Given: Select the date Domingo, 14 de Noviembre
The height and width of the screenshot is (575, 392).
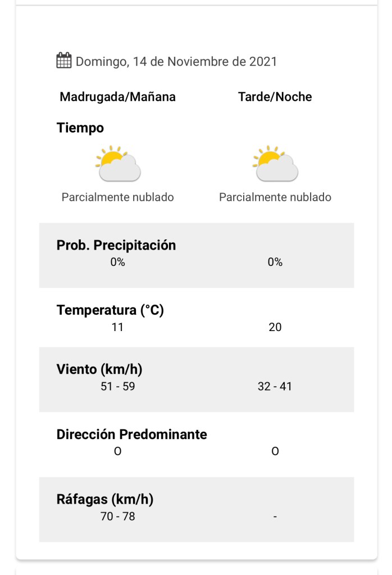Looking at the screenshot, I should [176, 61].
